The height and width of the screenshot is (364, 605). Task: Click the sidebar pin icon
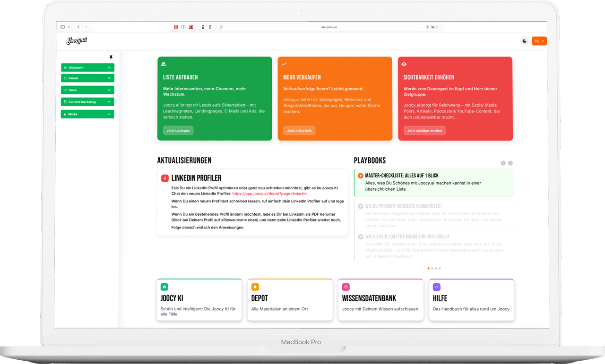coord(111,58)
